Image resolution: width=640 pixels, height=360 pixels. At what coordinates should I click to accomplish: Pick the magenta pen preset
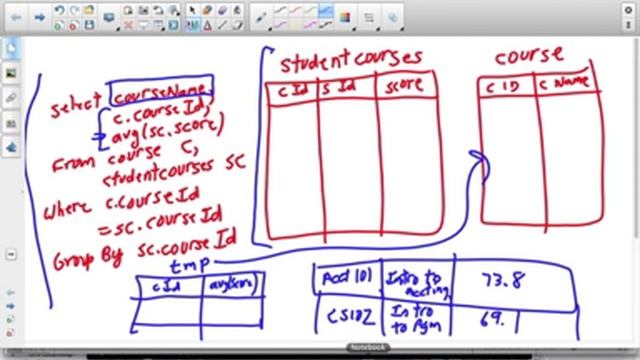point(310,25)
